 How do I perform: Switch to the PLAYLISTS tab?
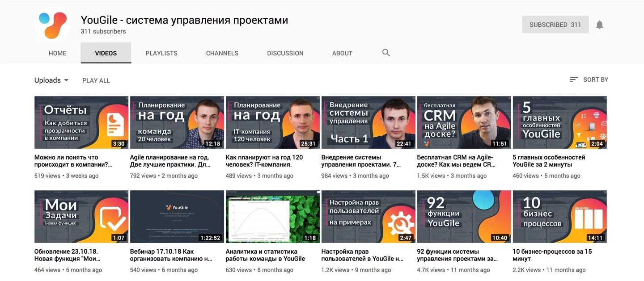pos(161,53)
